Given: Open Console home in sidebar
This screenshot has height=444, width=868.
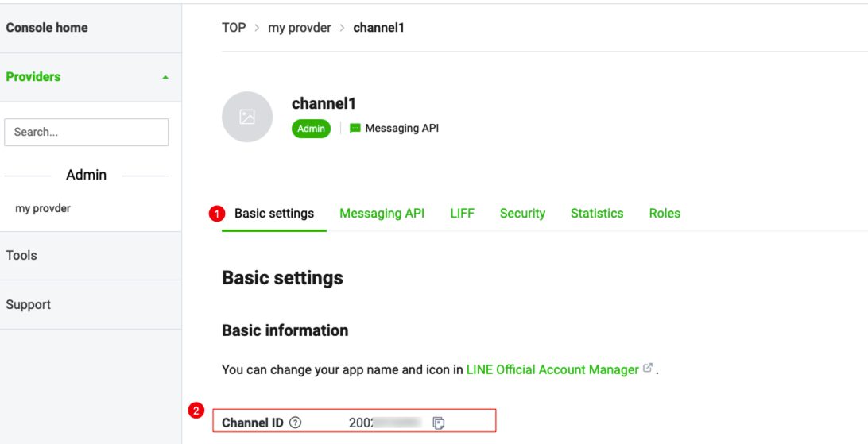Looking at the screenshot, I should (x=47, y=28).
